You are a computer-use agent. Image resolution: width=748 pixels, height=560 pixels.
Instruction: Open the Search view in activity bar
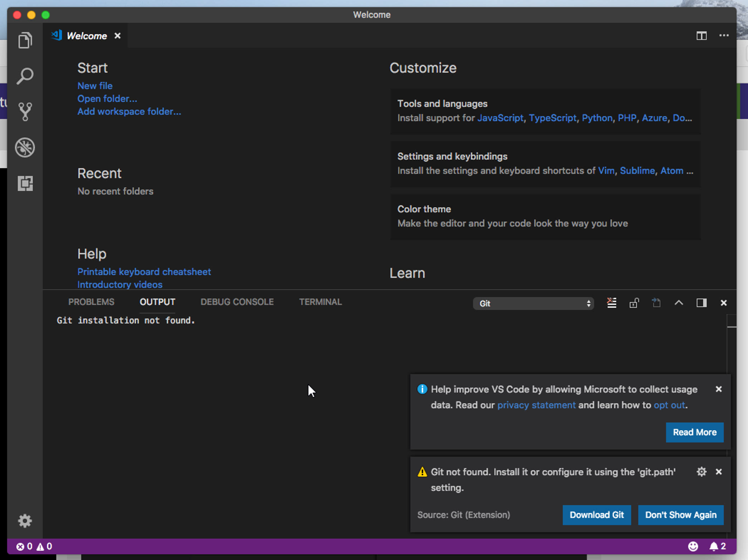click(x=25, y=76)
